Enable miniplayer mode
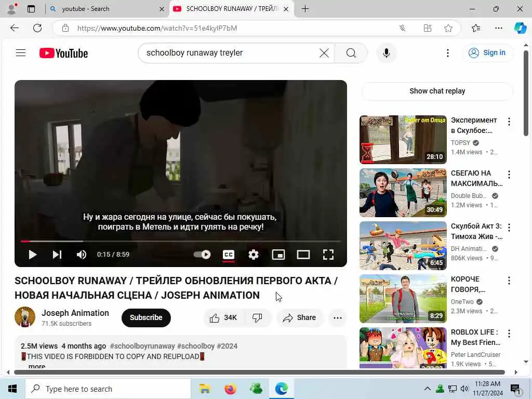Image resolution: width=532 pixels, height=399 pixels. [x=278, y=255]
